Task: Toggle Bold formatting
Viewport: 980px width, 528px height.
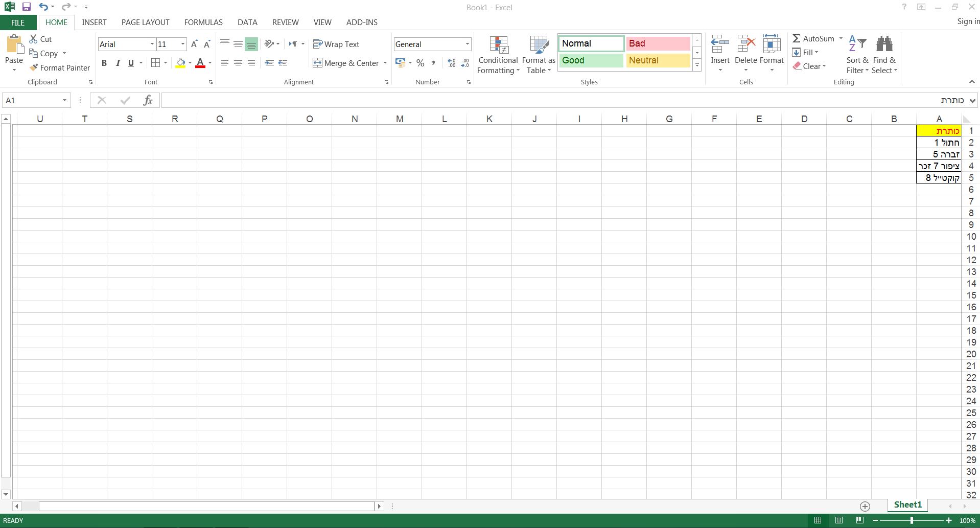Action: [104, 63]
